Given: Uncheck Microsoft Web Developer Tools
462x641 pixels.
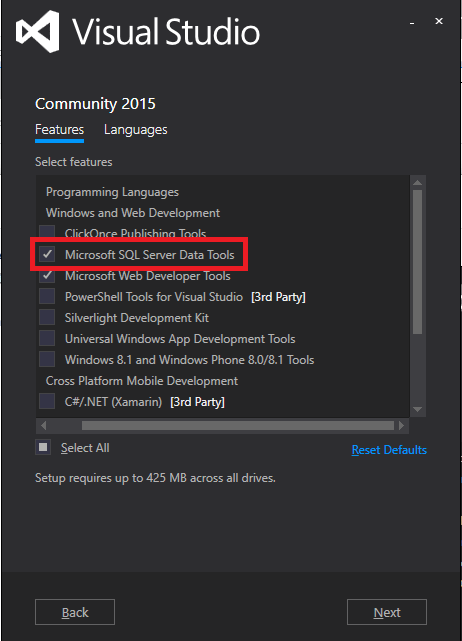Looking at the screenshot, I should [x=47, y=275].
